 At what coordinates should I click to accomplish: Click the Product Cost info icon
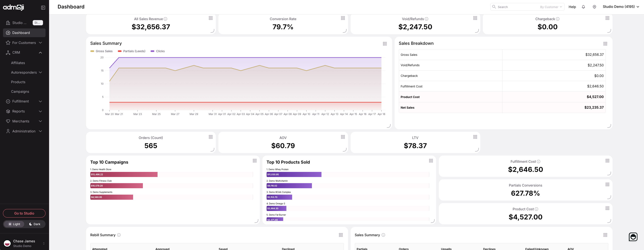pyautogui.click(x=536, y=209)
